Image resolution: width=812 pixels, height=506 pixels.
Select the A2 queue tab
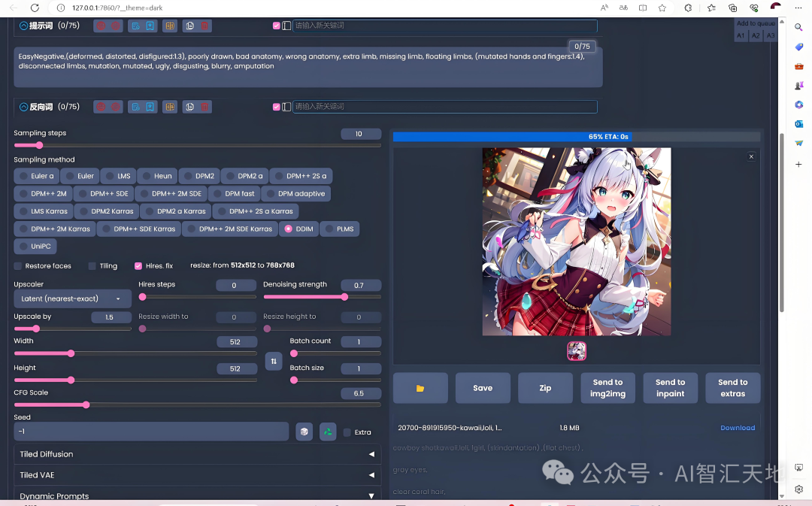(x=756, y=36)
